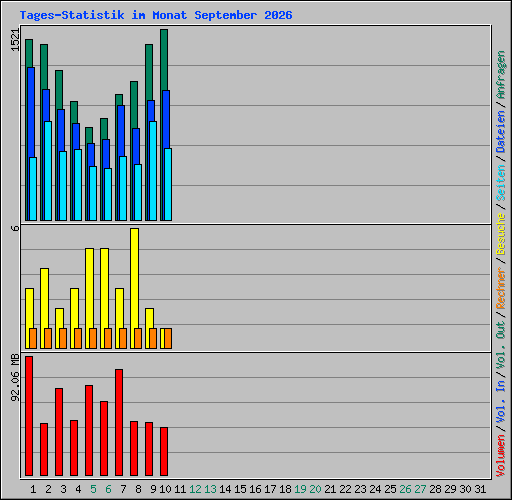512x500 pixels.
Task: Click day number '8' on the x-axis
Action: [x=138, y=489]
